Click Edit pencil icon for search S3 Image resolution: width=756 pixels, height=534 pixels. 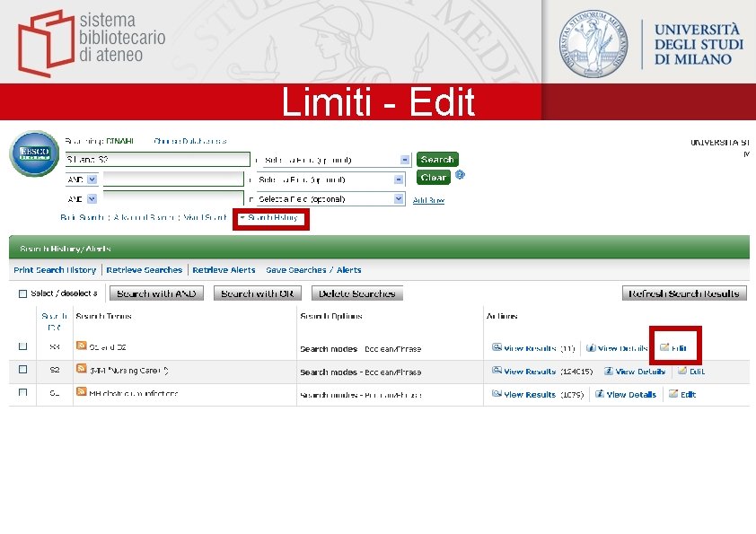[664, 347]
